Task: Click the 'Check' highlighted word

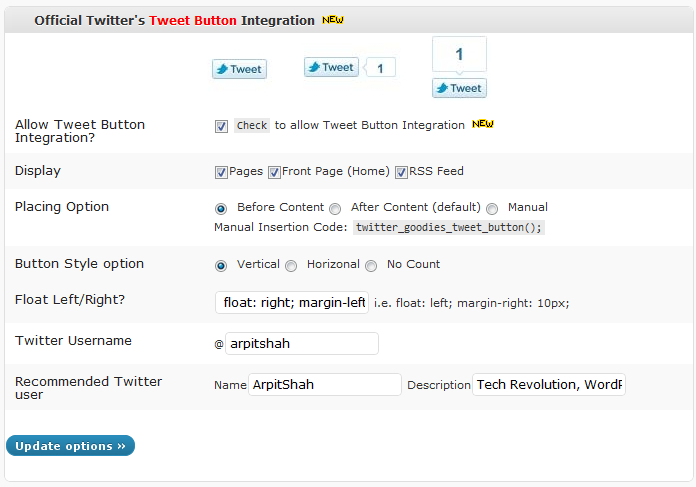Action: 252,126
